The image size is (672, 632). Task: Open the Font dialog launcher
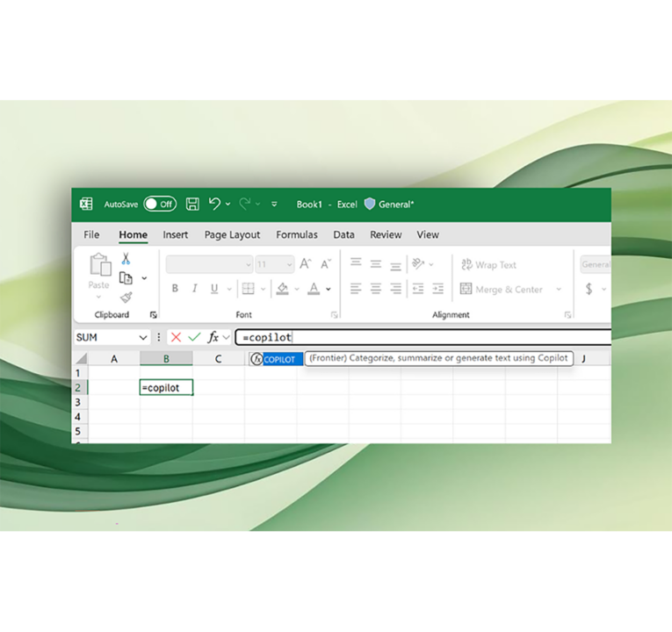click(334, 315)
